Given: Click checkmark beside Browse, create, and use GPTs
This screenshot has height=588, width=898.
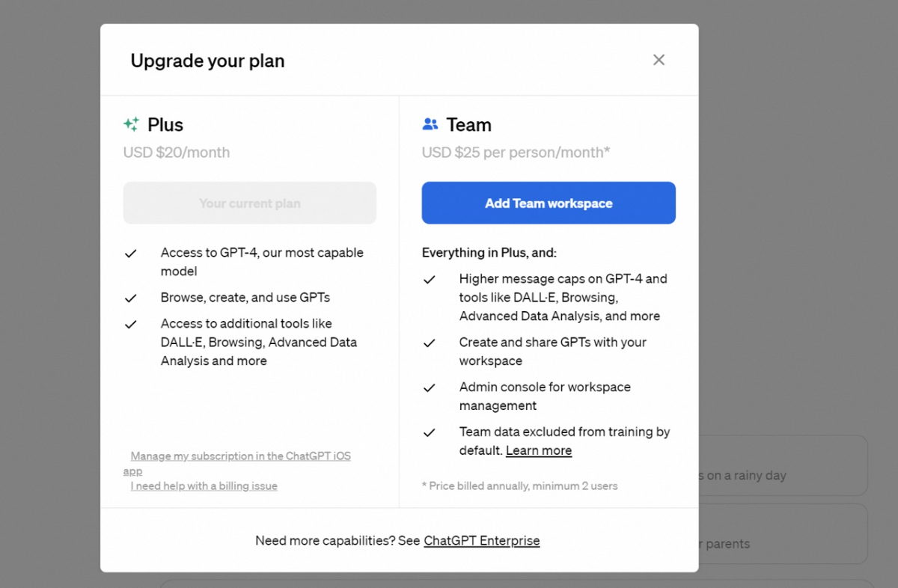Looking at the screenshot, I should (131, 298).
